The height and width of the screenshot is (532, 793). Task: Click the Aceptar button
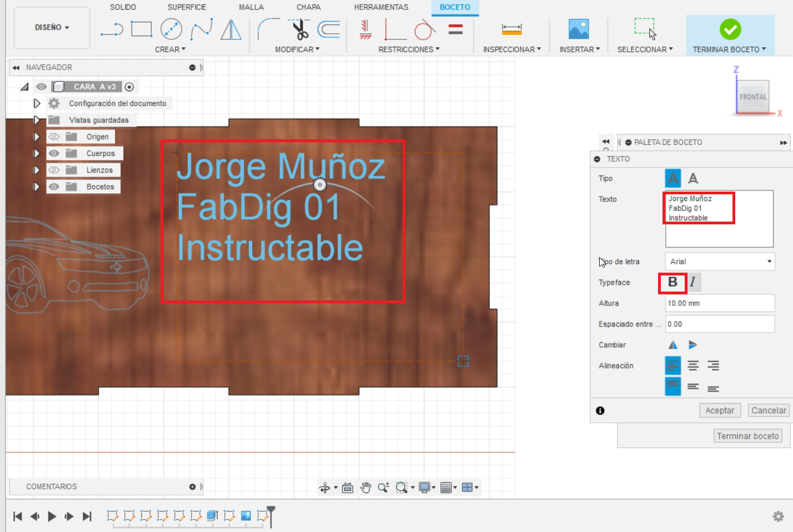click(720, 410)
